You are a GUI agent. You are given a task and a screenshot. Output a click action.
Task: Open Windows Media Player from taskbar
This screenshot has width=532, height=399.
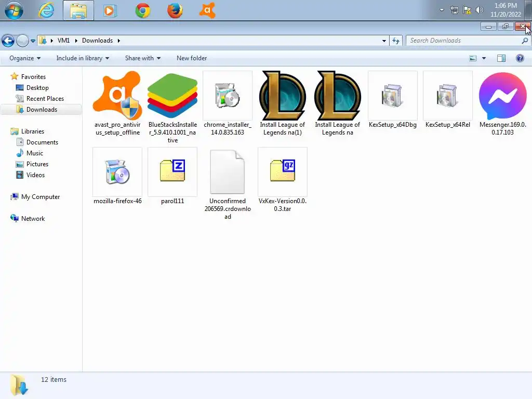110,10
